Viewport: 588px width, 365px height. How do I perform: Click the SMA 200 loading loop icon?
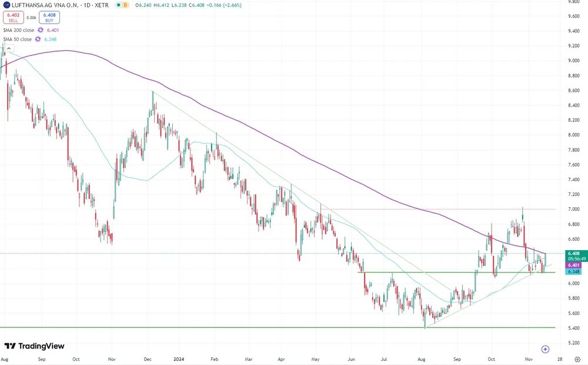40,30
